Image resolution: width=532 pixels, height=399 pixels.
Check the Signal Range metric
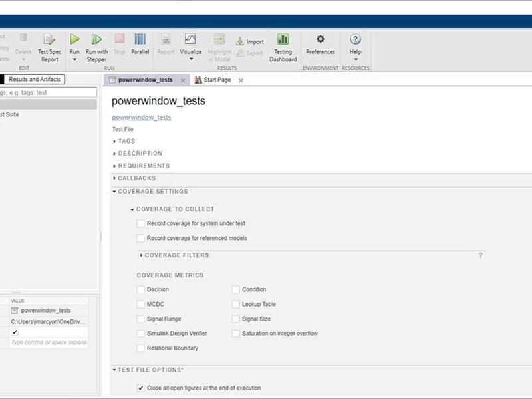[x=140, y=319]
